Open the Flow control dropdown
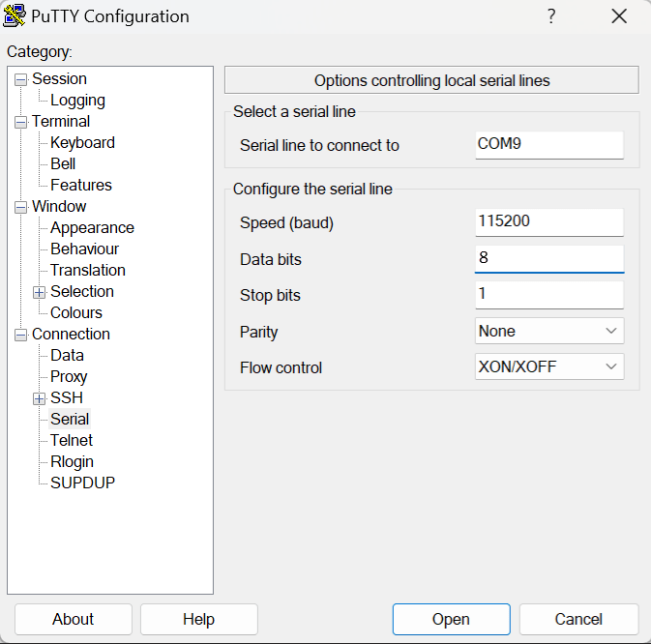The height and width of the screenshot is (644, 651). click(x=548, y=366)
